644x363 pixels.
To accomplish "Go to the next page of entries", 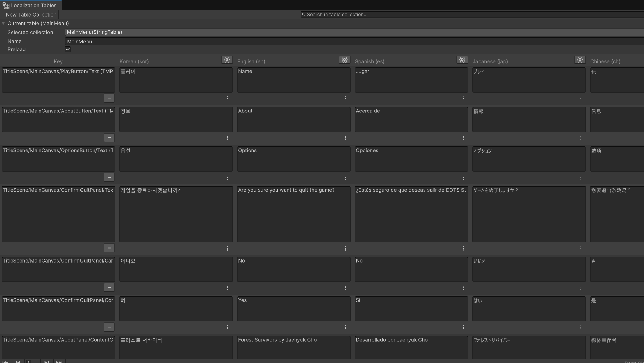I will tap(47, 361).
